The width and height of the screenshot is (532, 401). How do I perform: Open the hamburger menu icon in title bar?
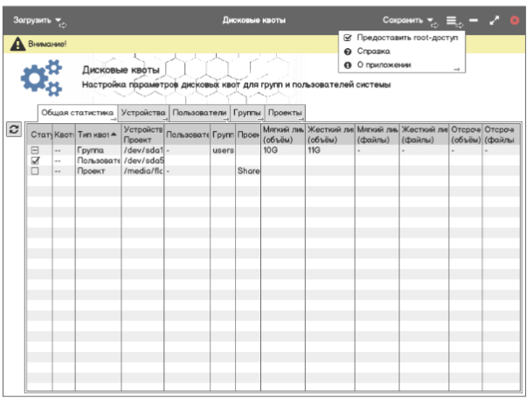click(452, 19)
